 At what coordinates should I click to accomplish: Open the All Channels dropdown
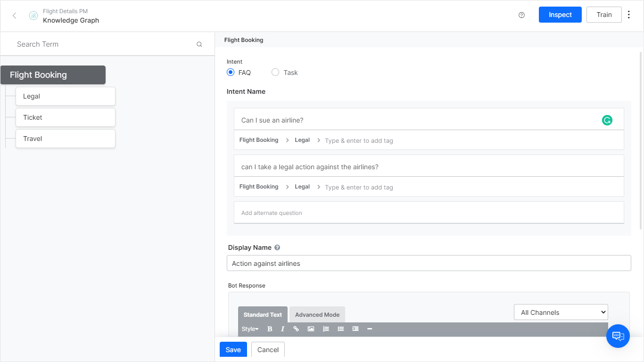(561, 312)
